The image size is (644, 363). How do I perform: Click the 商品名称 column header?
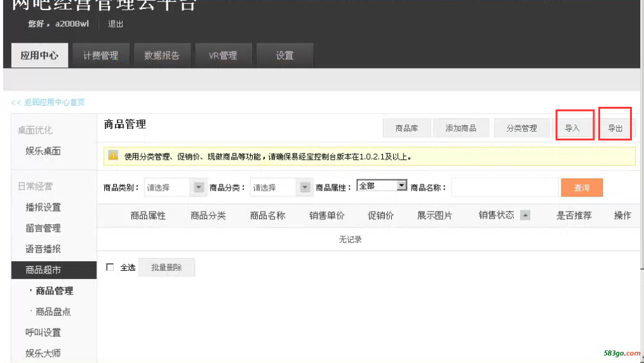pyautogui.click(x=267, y=216)
